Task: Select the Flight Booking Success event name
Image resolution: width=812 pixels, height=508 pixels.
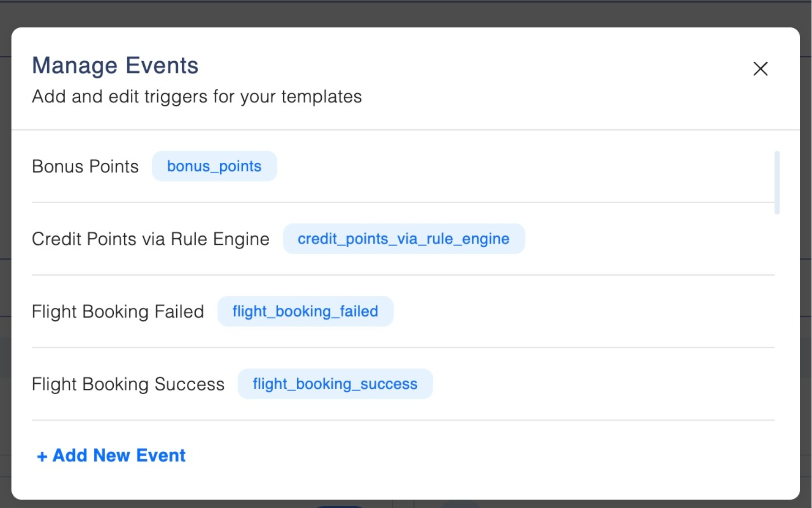Action: click(x=128, y=384)
